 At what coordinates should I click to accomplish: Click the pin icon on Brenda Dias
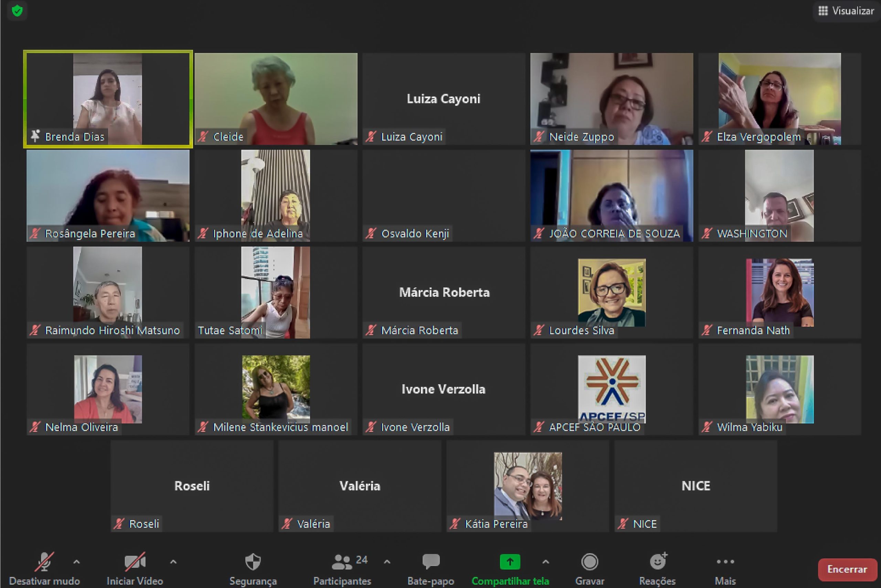point(35,136)
